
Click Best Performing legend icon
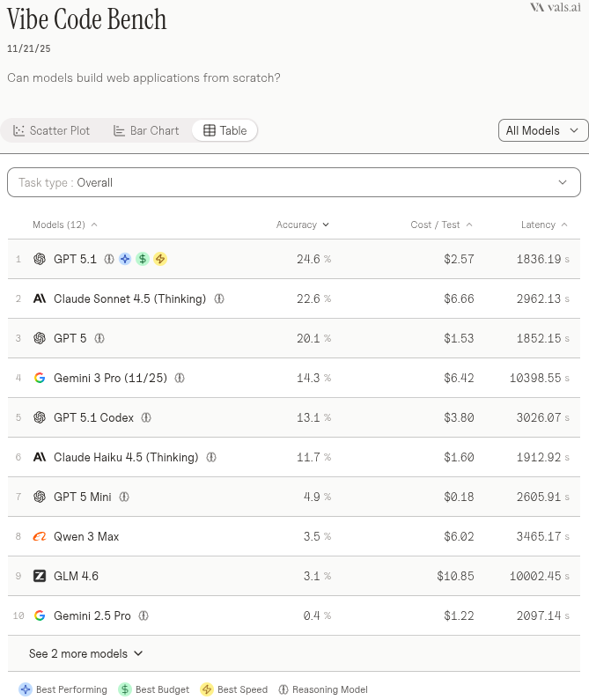click(x=26, y=689)
